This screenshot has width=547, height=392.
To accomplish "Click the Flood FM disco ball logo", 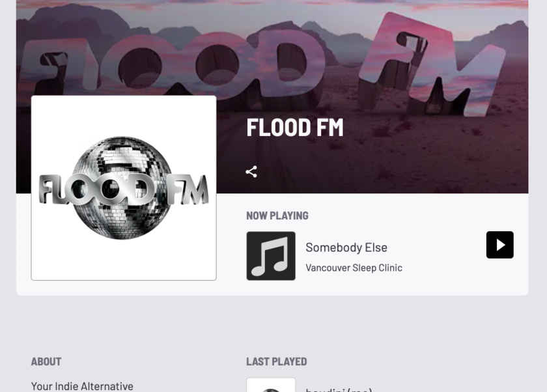I will coord(124,188).
